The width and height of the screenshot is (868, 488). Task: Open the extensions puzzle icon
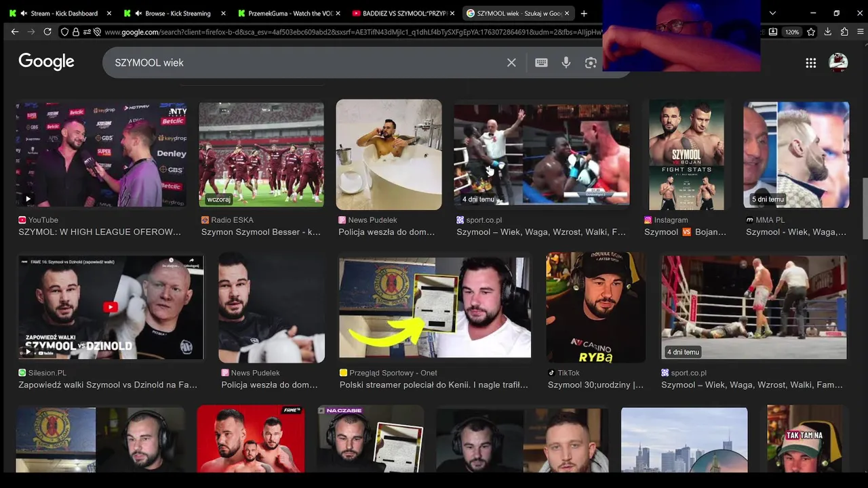(844, 32)
